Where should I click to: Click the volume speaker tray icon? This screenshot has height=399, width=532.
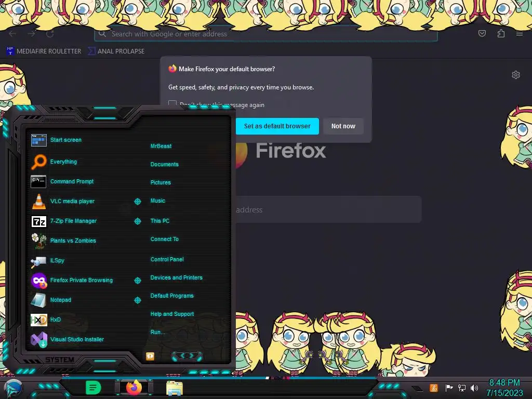(474, 388)
